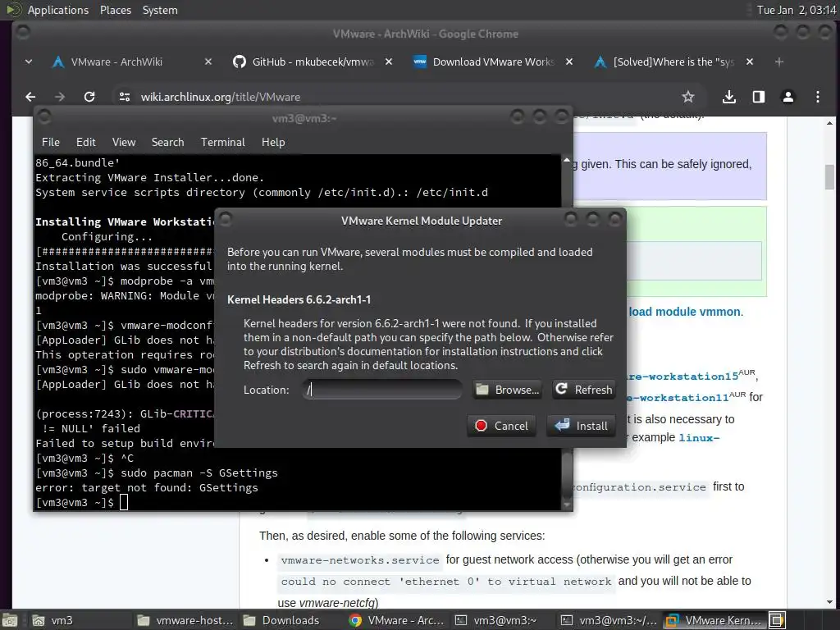The height and width of the screenshot is (630, 840).
Task: Click the terminal scrollbar up arrow
Action: (x=567, y=160)
